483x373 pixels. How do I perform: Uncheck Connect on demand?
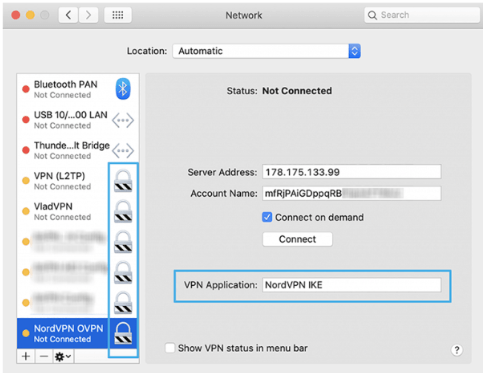[267, 217]
